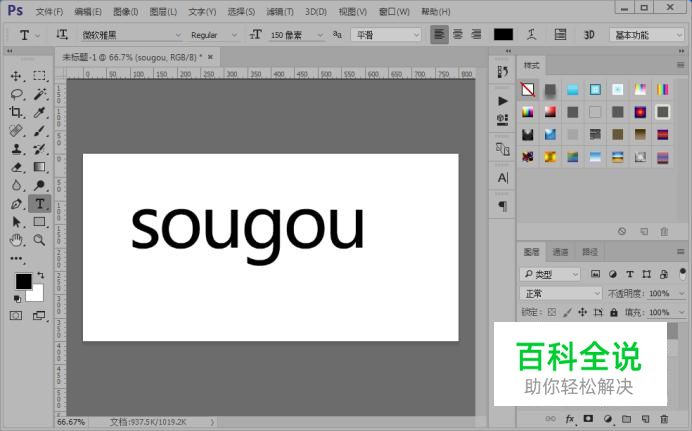Select the Eyedropper tool
Screen dimensions: 692x431
[x=39, y=112]
